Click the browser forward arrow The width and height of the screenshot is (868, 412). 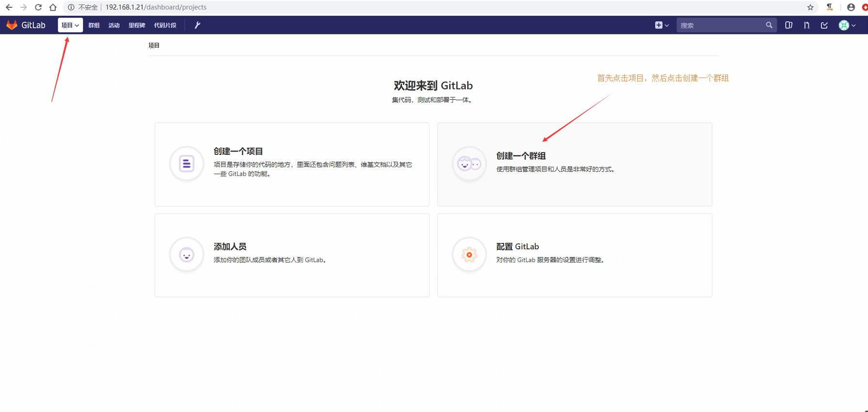click(x=23, y=7)
